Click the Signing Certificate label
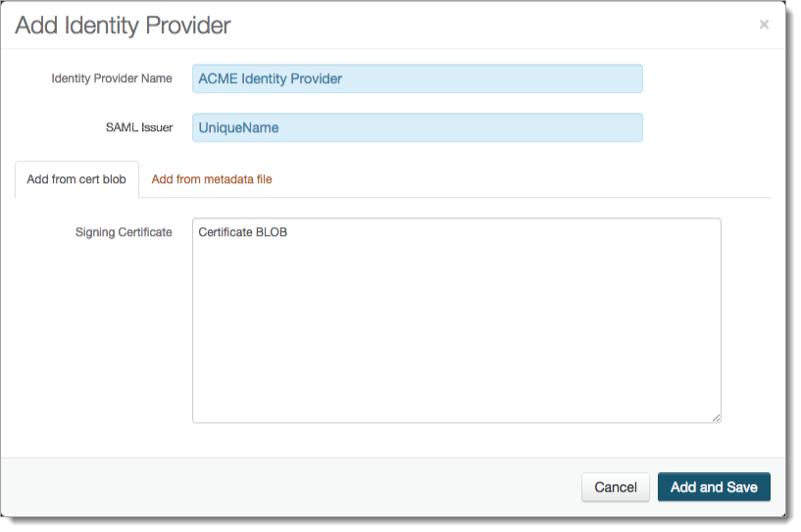 [x=124, y=232]
